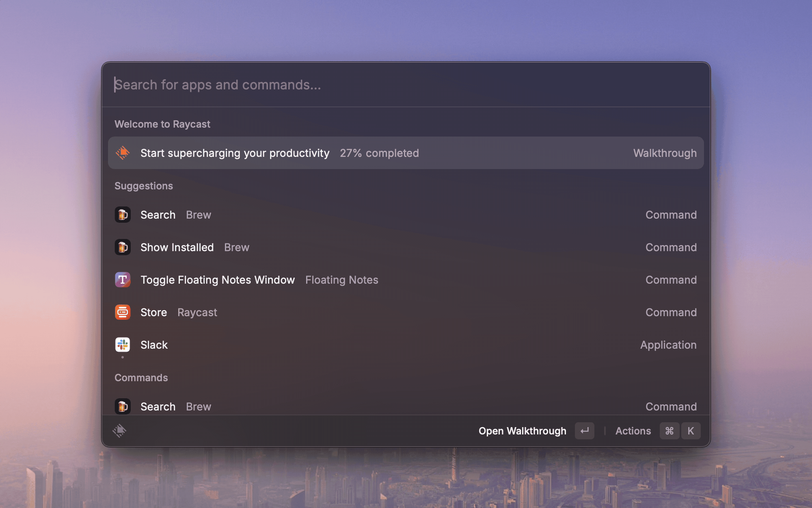This screenshot has height=508, width=812.
Task: Launch the Slack application row
Action: click(x=406, y=345)
